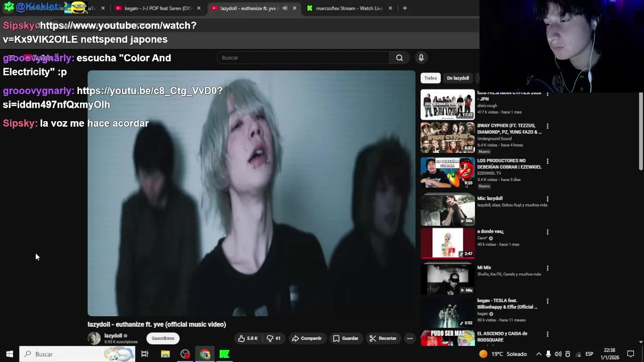Screen dimensions: 644x362
Task: Dislike the video (41 thumbs down)
Action: click(x=274, y=338)
